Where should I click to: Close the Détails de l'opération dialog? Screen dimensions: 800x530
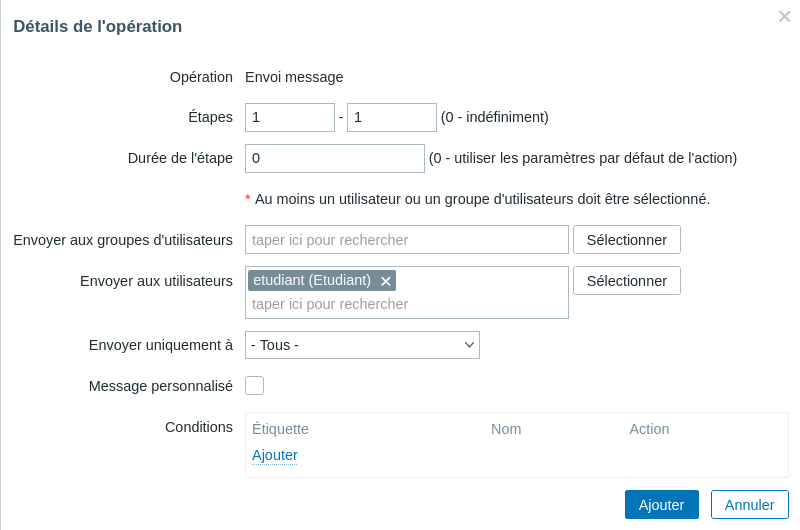[784, 16]
